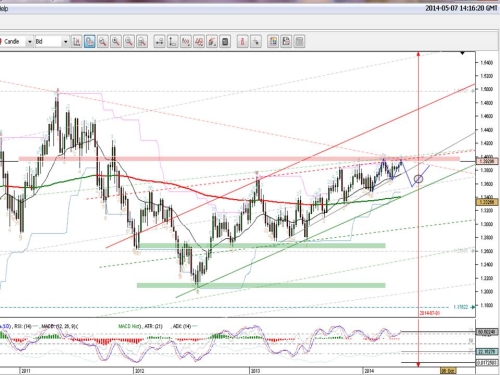Click the 2014-07-01 vertical line date label
The width and height of the screenshot is (500, 375).
coord(430,313)
